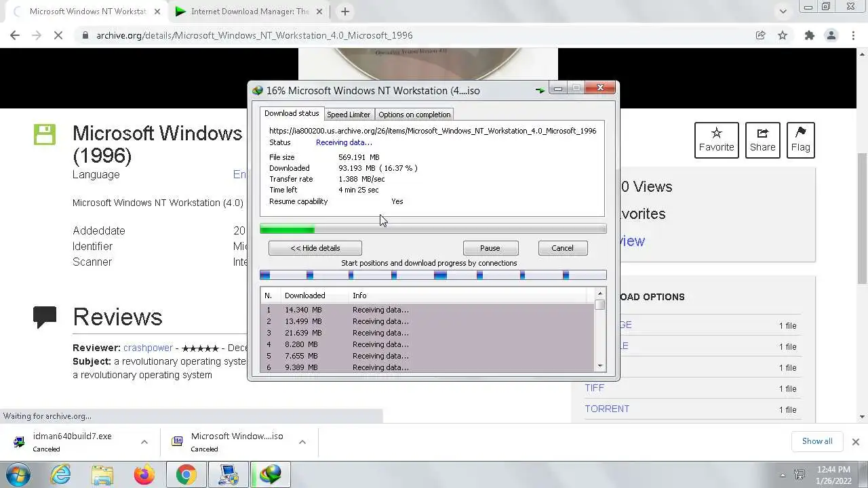This screenshot has width=868, height=488.
Task: Stop page loading in Chrome toolbar
Action: coord(58,35)
